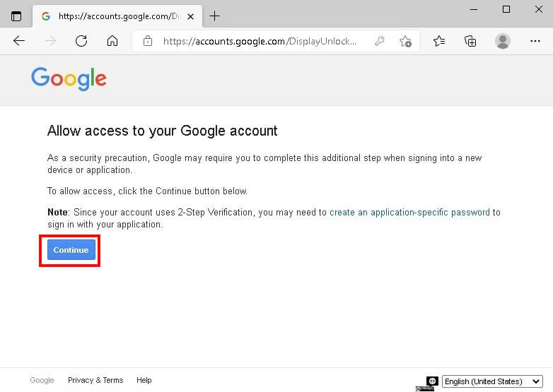Go to the browser home page
The image size is (553, 392).
coord(112,41)
